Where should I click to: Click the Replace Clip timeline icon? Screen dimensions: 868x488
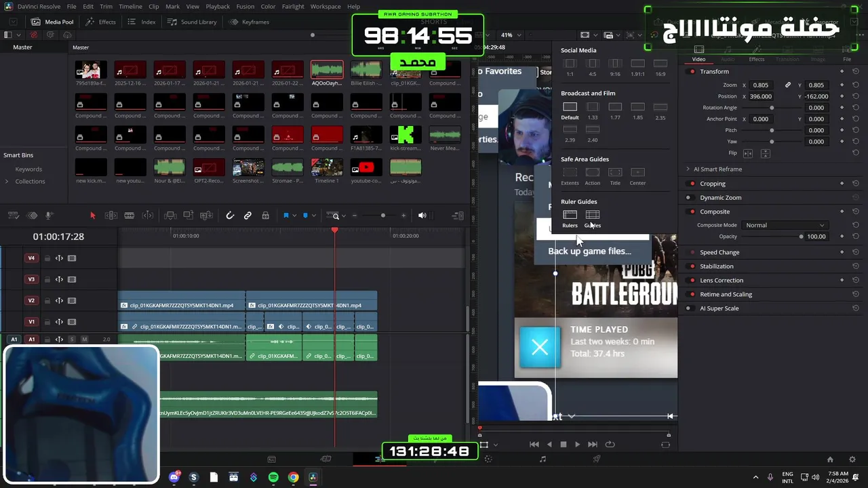207,216
